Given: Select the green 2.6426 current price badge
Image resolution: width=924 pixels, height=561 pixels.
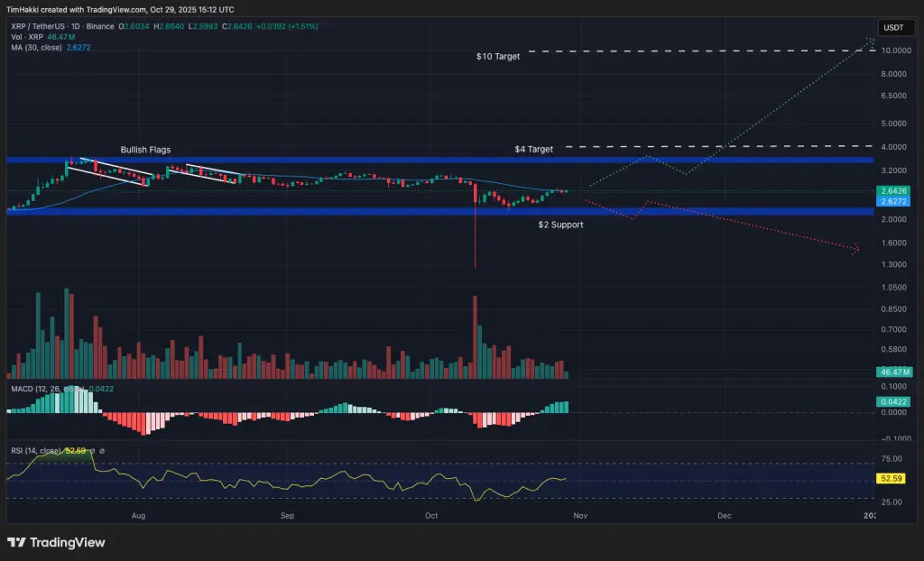Looking at the screenshot, I should coord(892,191).
